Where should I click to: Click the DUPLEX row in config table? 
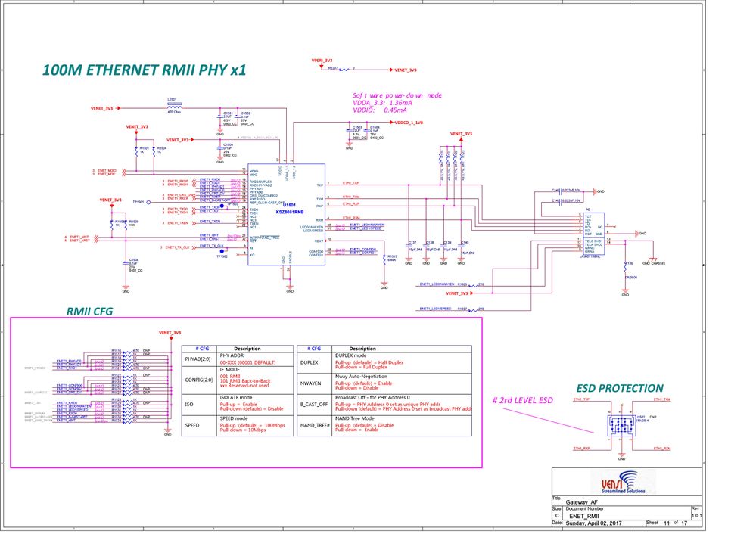point(384,362)
